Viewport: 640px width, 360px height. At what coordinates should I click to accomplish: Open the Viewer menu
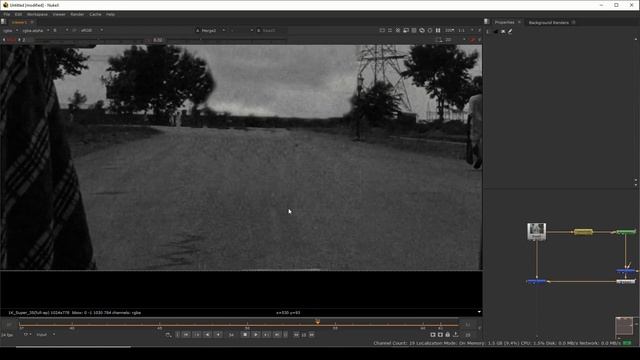[x=59, y=14]
